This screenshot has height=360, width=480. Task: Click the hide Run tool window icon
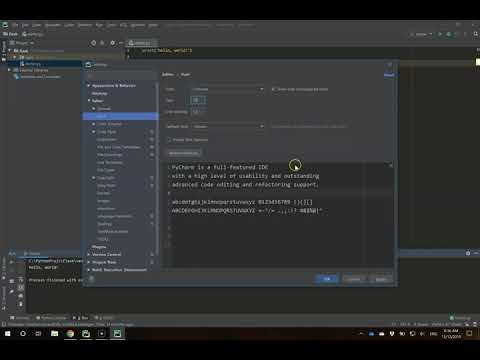[x=476, y=253]
